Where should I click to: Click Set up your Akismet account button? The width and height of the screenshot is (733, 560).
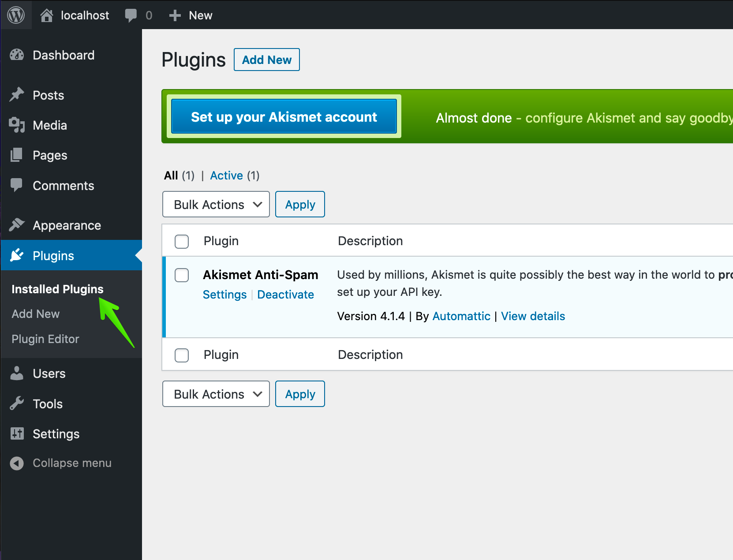pyautogui.click(x=284, y=116)
